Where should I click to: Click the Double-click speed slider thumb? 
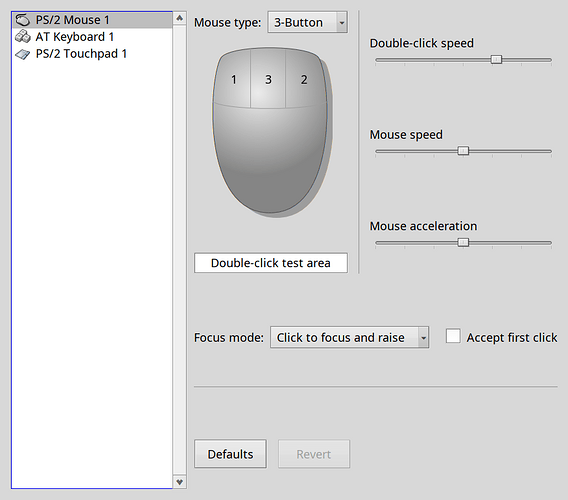(496, 59)
